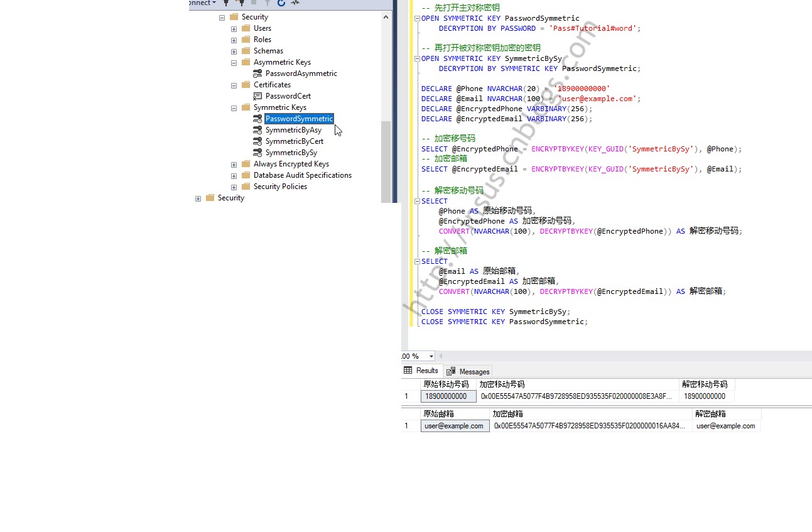The width and height of the screenshot is (812, 532).
Task: Click the PasswordAsymmetric key icon
Action: (x=257, y=73)
